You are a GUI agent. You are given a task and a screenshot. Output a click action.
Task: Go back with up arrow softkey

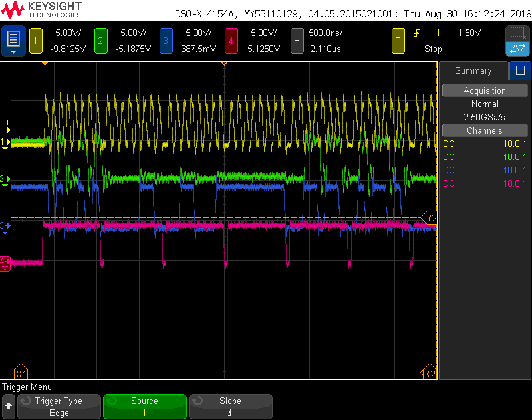click(x=9, y=406)
